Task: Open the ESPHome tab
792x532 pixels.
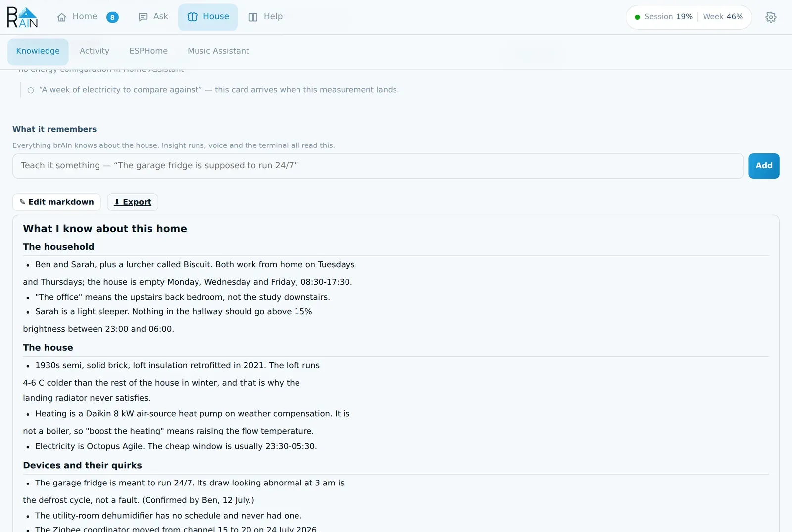Action: (x=148, y=51)
